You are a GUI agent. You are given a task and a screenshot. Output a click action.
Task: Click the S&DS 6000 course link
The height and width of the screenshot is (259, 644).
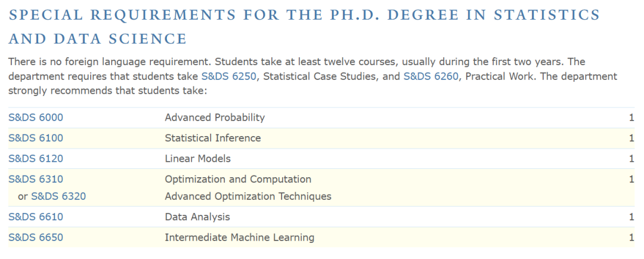[36, 118]
